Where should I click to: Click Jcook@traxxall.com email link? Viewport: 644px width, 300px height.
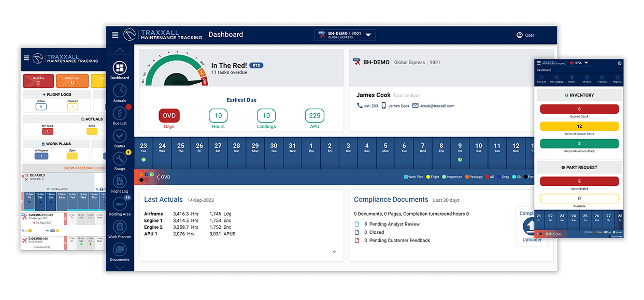(437, 106)
